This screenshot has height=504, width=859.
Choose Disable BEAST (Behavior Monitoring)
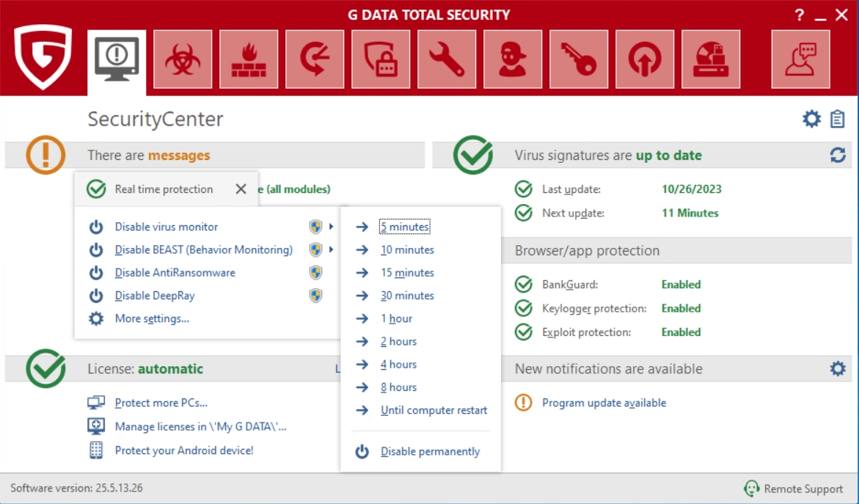tap(204, 250)
